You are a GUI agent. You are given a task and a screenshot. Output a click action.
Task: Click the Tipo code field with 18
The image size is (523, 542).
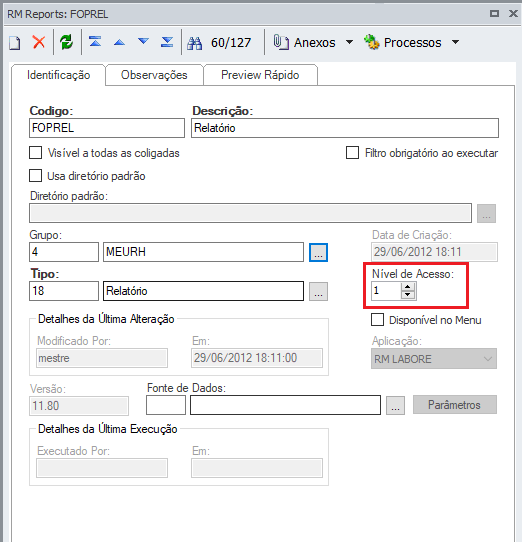point(64,291)
